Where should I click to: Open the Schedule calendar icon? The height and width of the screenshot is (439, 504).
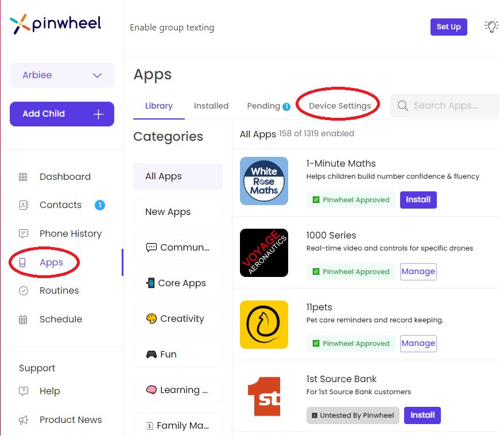point(23,319)
